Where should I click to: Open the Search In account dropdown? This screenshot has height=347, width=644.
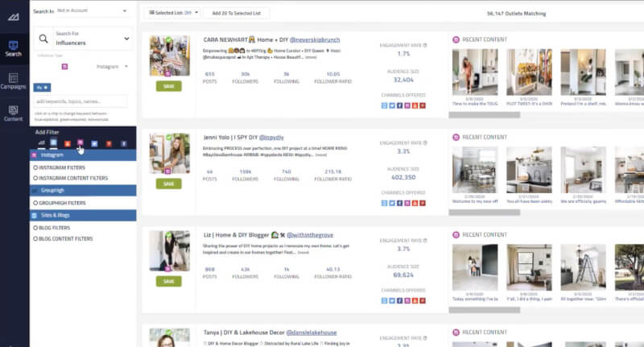92,10
